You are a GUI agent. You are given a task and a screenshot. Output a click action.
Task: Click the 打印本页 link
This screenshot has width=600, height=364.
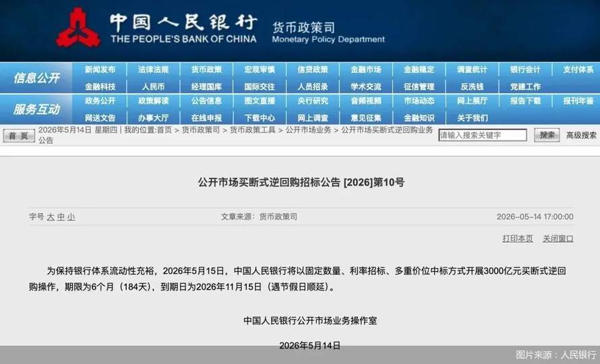click(x=518, y=239)
